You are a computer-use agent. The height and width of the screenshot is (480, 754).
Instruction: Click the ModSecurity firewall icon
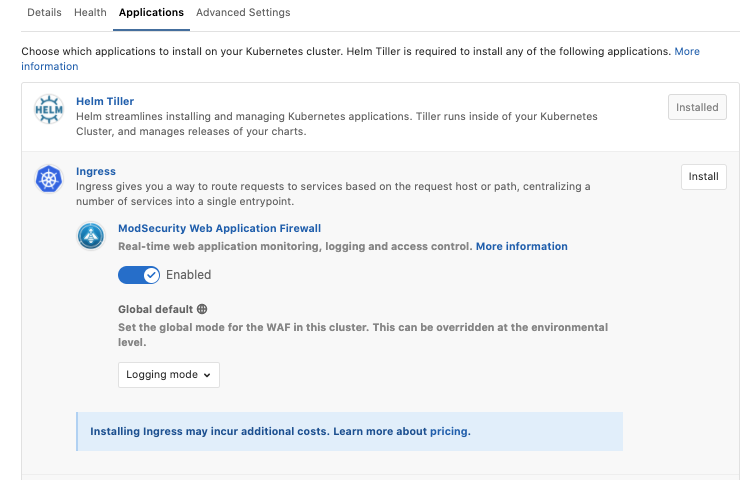[91, 236]
